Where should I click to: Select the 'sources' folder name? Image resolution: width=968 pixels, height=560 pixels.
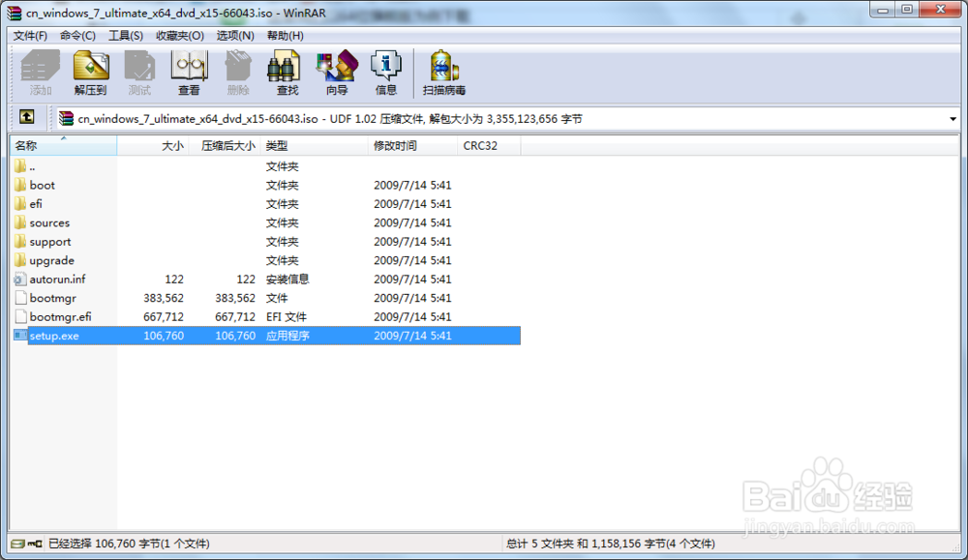click(49, 222)
